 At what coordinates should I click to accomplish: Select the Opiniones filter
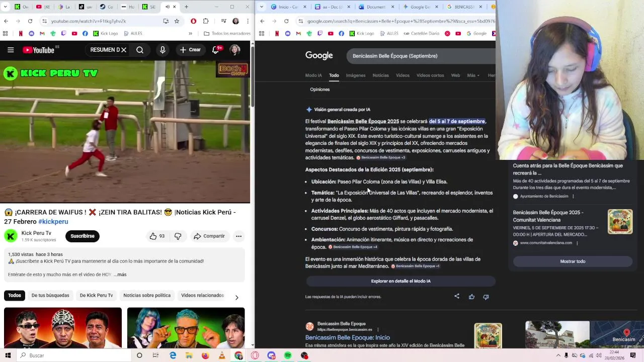tap(320, 89)
